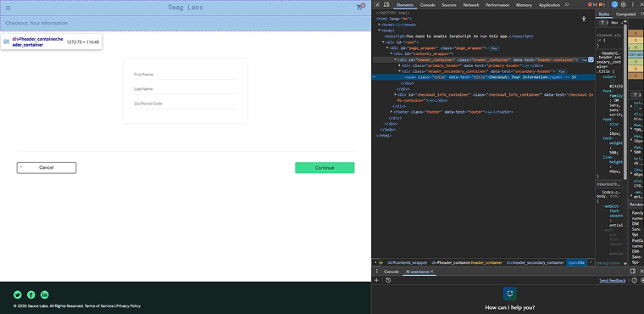Image resolution: width=644 pixels, height=314 pixels.
Task: Collapse the header_secondary_container div node
Action: click(x=400, y=71)
